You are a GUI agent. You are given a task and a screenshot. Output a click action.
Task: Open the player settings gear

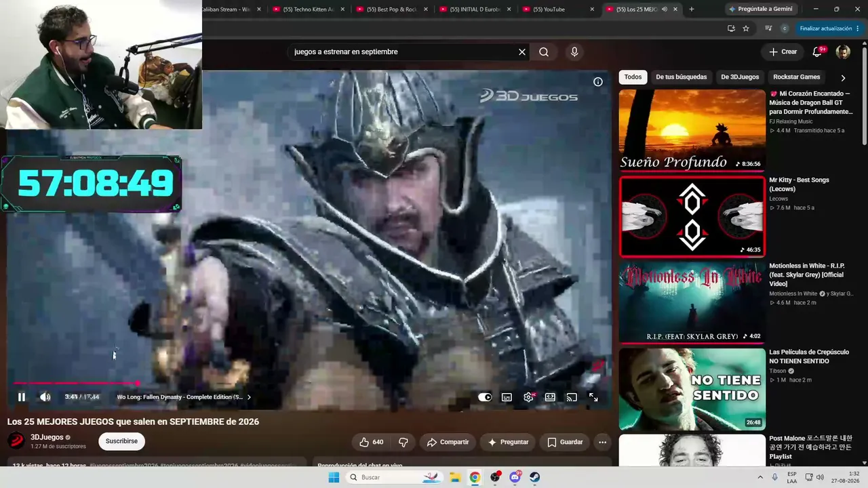point(528,397)
